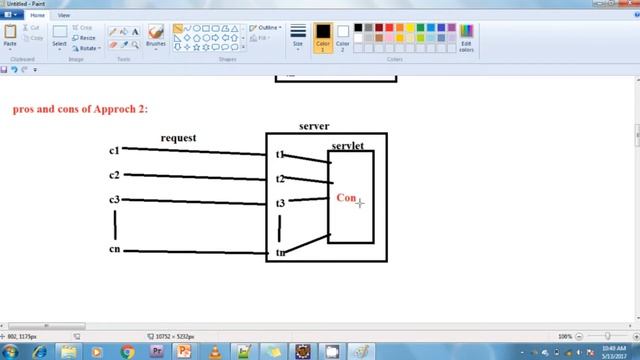The image size is (640, 360).
Task: Pick the yellow color swatch
Action: pos(410,27)
